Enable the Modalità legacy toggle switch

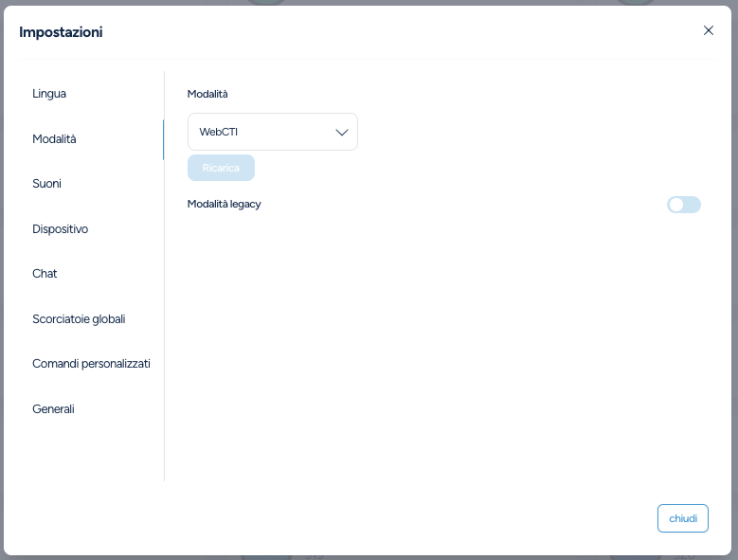683,205
